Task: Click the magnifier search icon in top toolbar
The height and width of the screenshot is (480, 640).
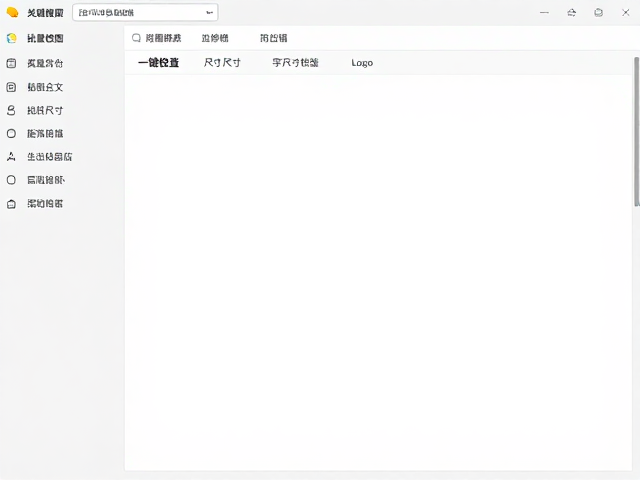Action: tap(136, 38)
